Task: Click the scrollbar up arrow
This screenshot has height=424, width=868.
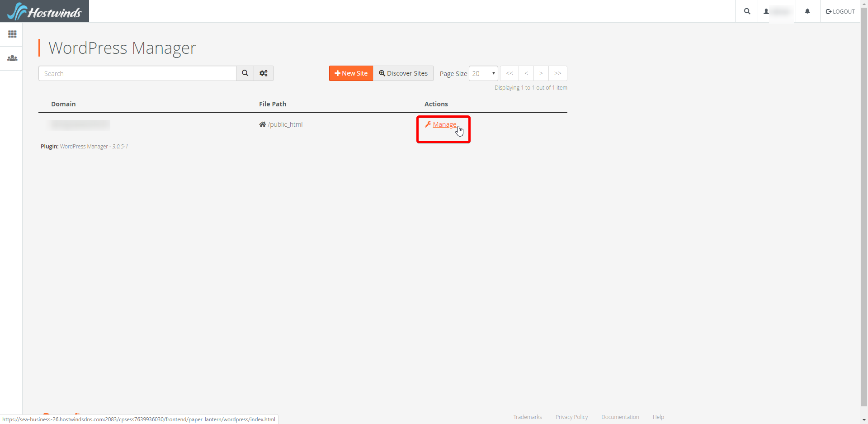Action: tap(864, 3)
